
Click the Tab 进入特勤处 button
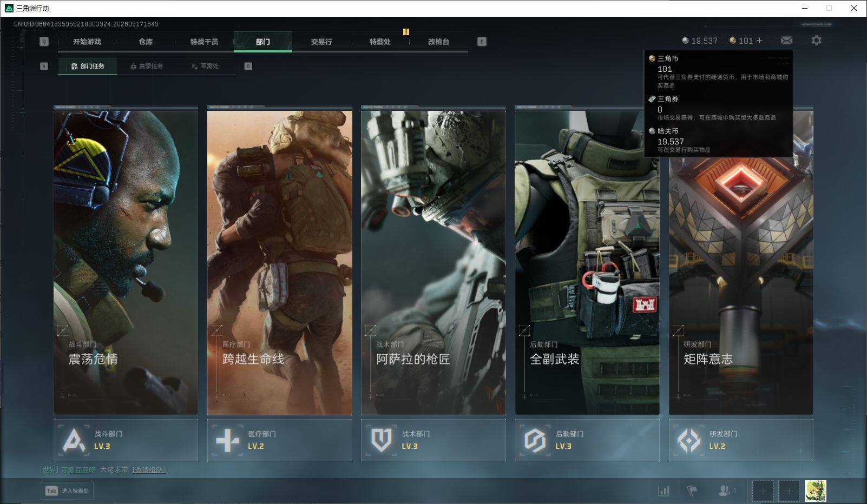[x=67, y=491]
